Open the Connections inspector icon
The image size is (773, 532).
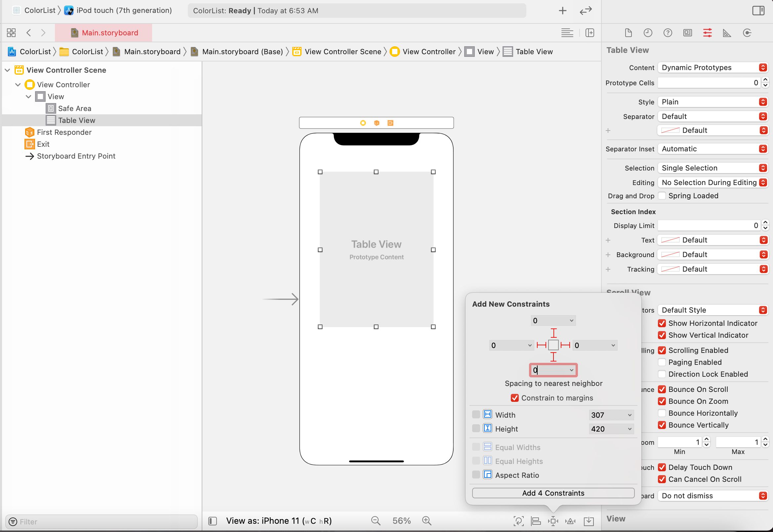click(747, 33)
